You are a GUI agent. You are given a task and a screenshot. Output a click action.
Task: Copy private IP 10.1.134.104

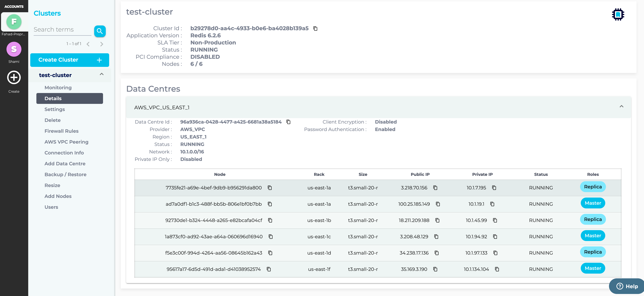tap(497, 269)
